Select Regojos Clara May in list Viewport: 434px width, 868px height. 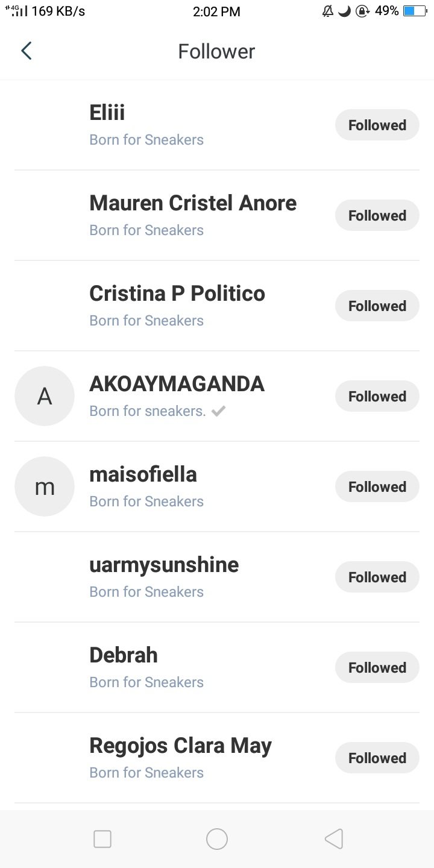[180, 746]
